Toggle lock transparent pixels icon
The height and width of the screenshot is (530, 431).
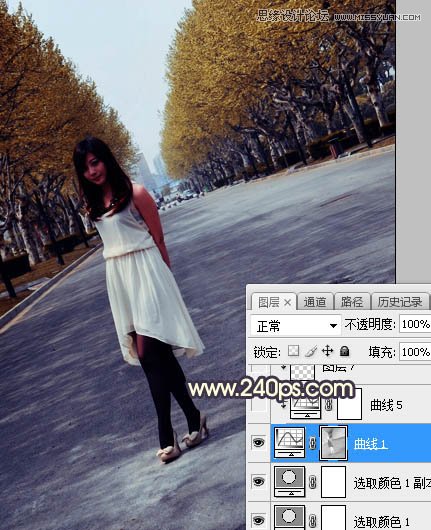tap(293, 351)
